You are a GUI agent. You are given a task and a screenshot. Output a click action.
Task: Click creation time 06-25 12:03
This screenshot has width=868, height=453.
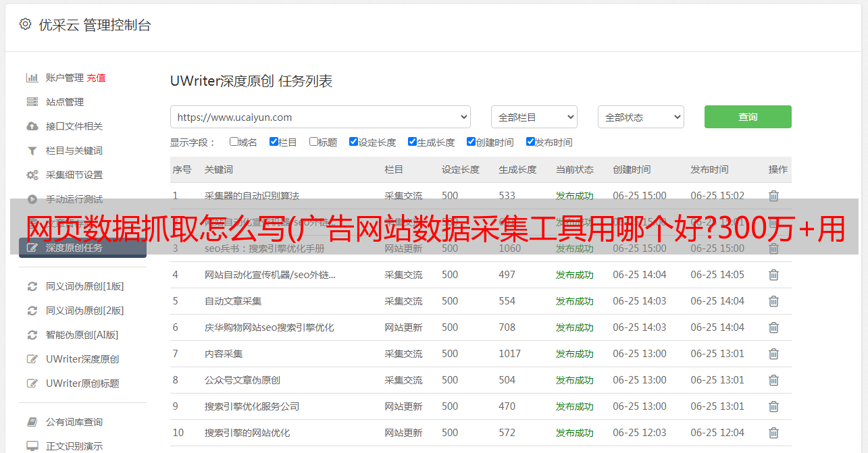tap(640, 433)
